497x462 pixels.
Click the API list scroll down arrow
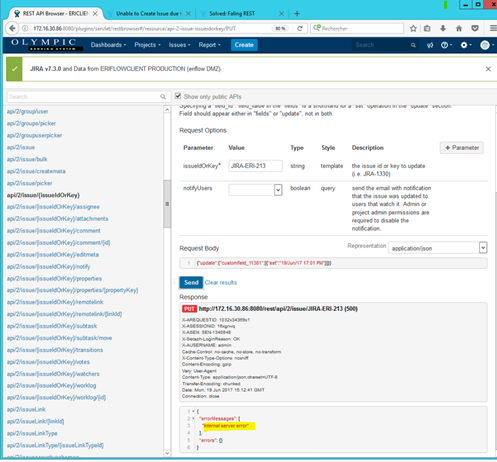(x=167, y=453)
